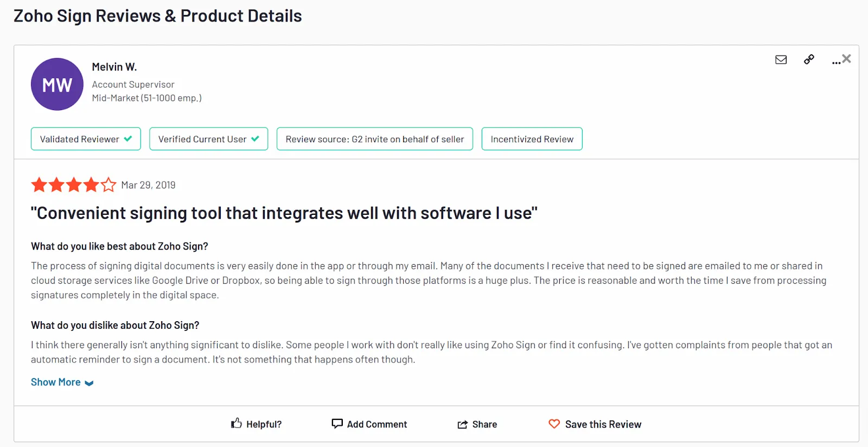Click the thumbs-up Helpful icon
This screenshot has height=447, width=868.
236,423
